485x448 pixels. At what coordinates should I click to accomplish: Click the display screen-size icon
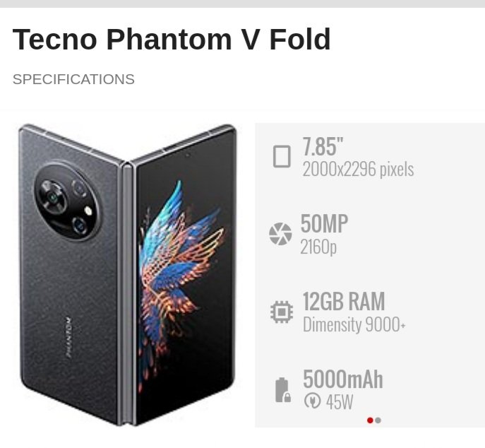(282, 156)
